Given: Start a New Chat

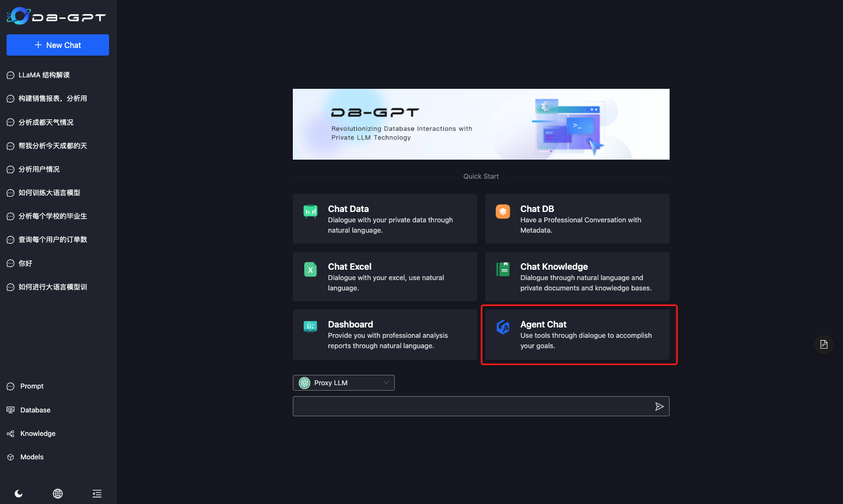Looking at the screenshot, I should [x=58, y=45].
